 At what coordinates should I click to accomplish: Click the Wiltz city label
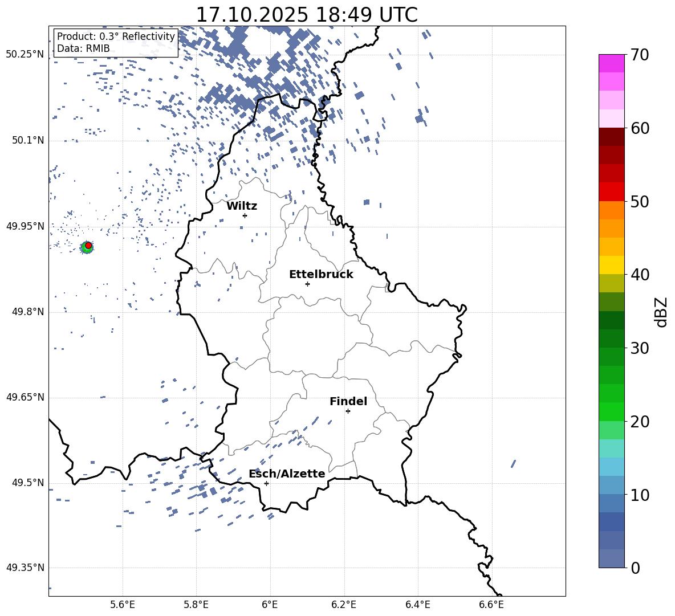[242, 206]
